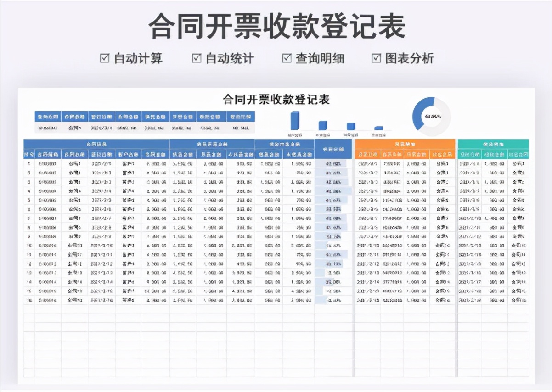552x392 pixels.
Task: Click the 图表分析 checkmark icon
Action: [377, 58]
